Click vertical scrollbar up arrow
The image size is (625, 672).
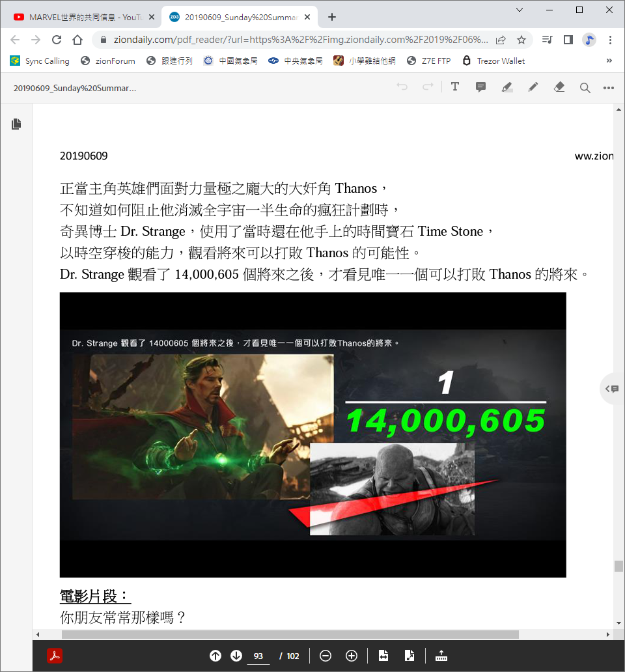coord(618,109)
